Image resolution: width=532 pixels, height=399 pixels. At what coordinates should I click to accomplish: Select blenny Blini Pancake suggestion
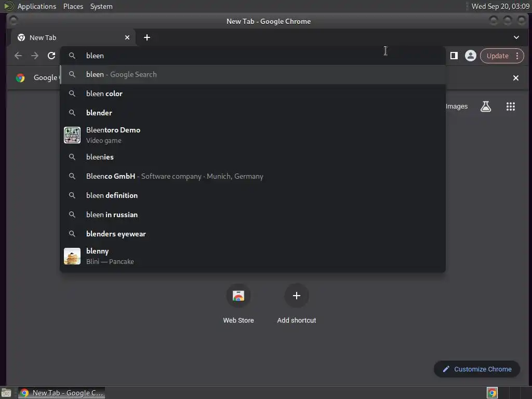(x=252, y=256)
